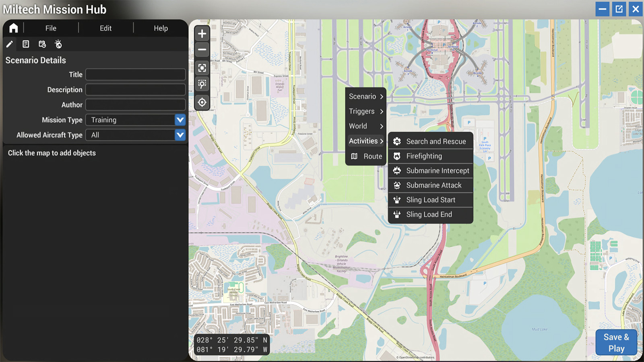Zoom in on the map
This screenshot has height=362, width=644.
(202, 34)
